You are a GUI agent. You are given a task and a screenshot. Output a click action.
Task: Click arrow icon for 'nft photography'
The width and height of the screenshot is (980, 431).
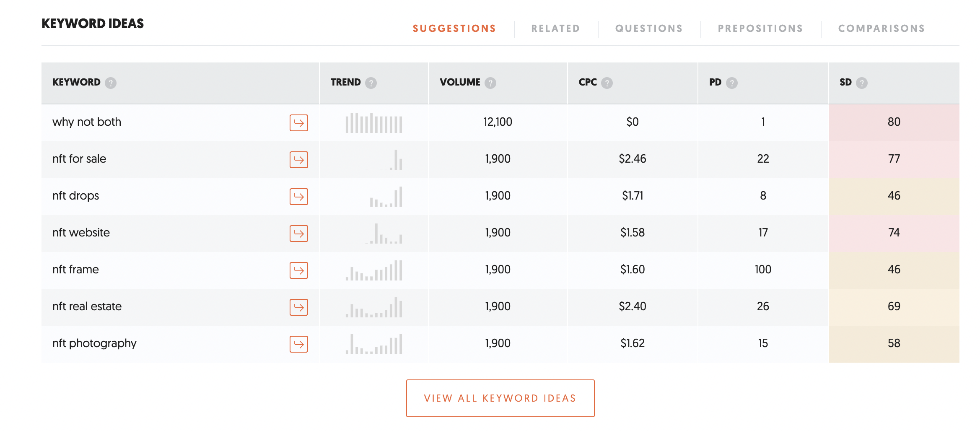(x=298, y=344)
